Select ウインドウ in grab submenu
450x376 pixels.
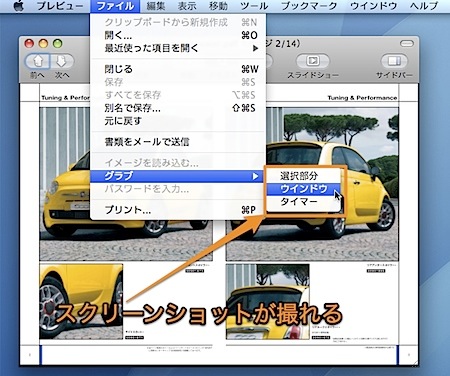(x=303, y=189)
